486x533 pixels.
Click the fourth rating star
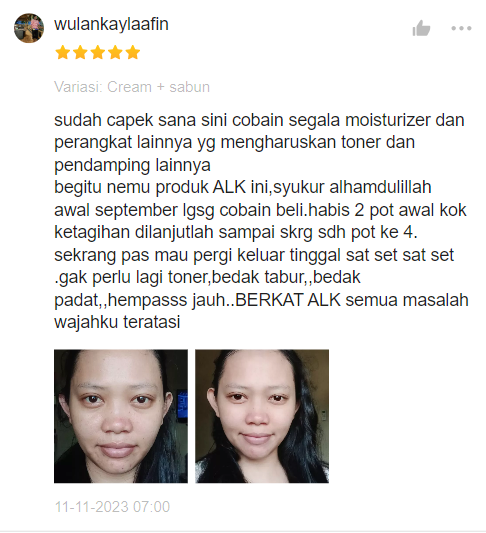pos(115,52)
